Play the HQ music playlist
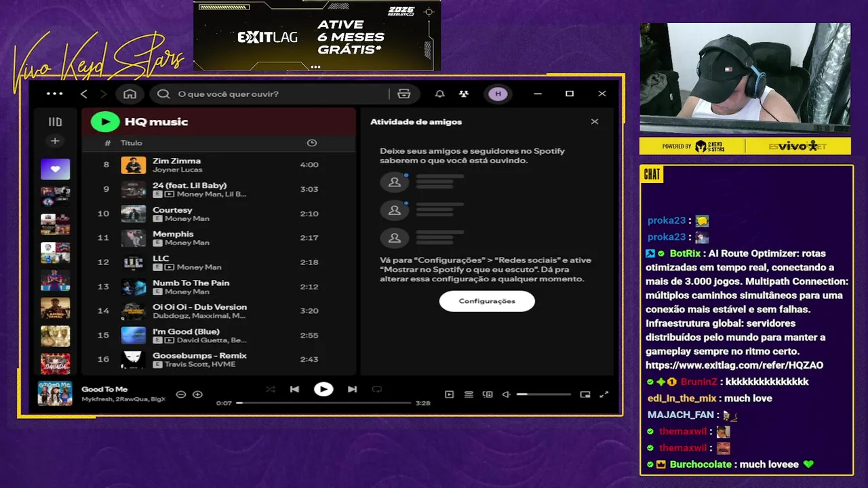Screen dimensions: 868x488 [x=104, y=121]
